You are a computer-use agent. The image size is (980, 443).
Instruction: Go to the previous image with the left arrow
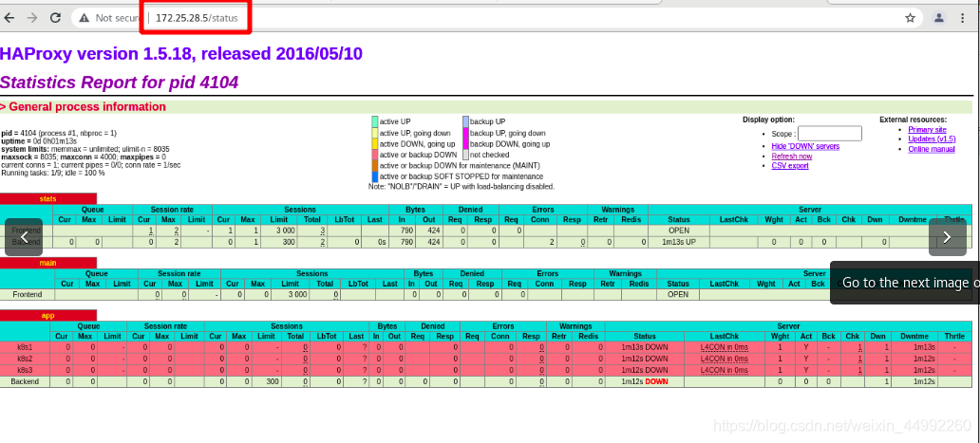point(24,237)
